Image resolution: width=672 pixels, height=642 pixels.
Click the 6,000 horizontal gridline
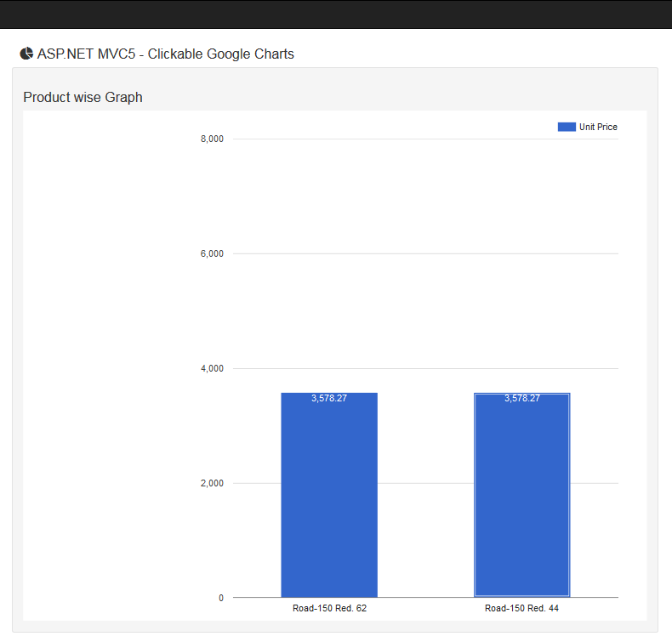coord(425,253)
